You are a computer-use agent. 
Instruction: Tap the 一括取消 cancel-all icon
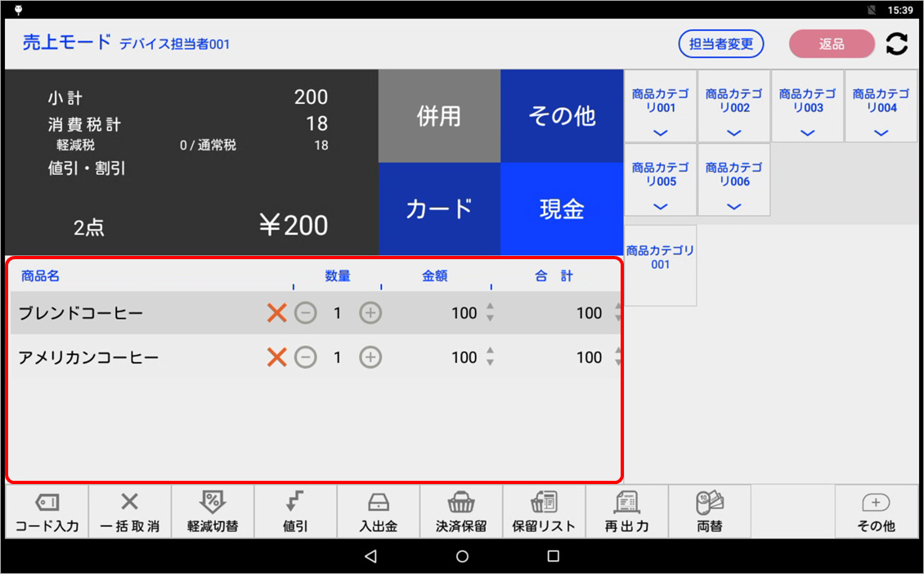pyautogui.click(x=129, y=511)
